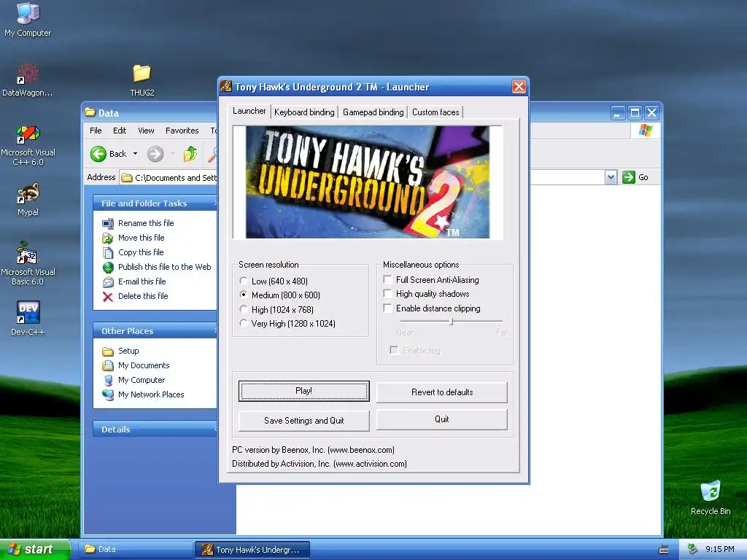Collapse the Other Places panel
747x560 pixels.
214,330
